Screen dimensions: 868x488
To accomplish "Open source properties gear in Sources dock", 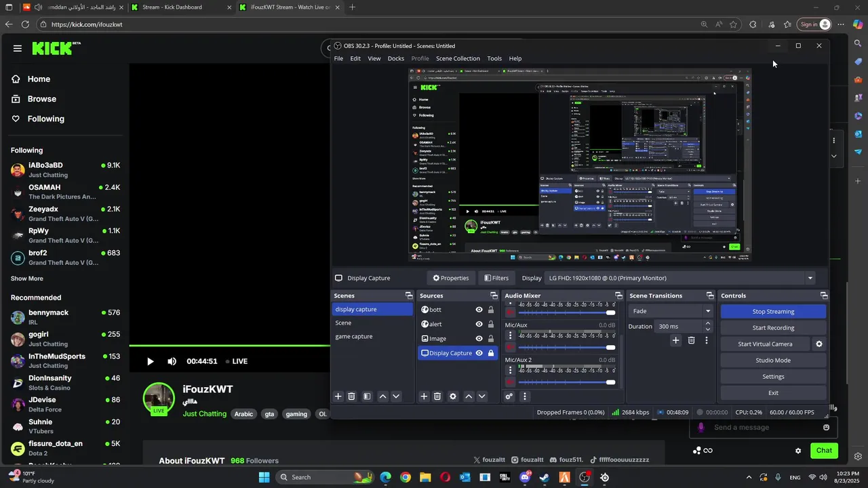I will click(x=453, y=396).
